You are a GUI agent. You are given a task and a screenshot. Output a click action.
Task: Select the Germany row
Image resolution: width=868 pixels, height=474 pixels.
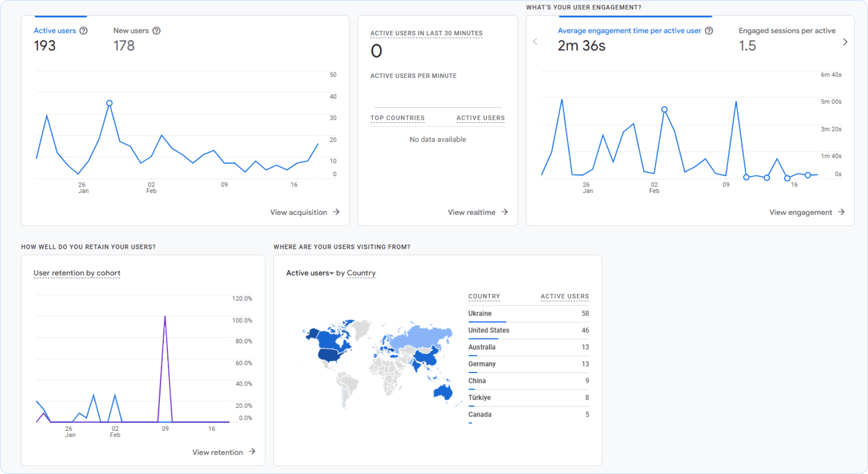pos(529,364)
